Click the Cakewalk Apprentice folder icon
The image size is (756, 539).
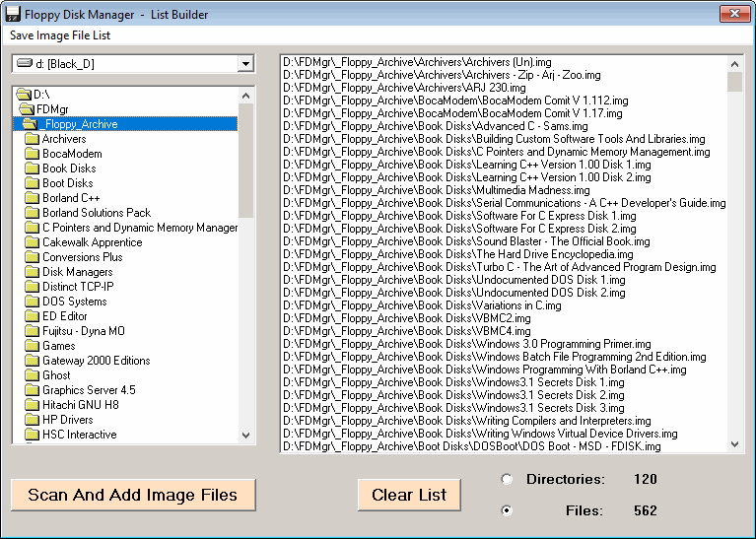coord(33,242)
